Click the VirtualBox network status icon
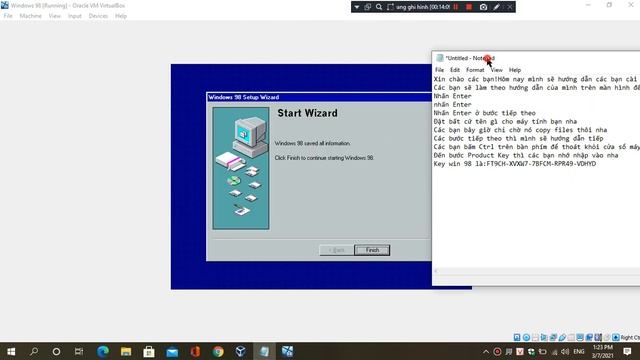The image size is (640, 360). click(553, 337)
